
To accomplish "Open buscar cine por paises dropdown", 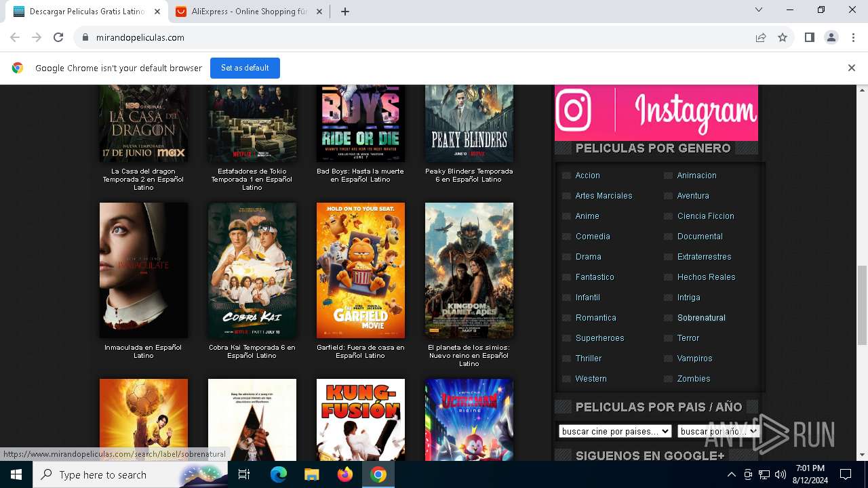I will tap(615, 431).
